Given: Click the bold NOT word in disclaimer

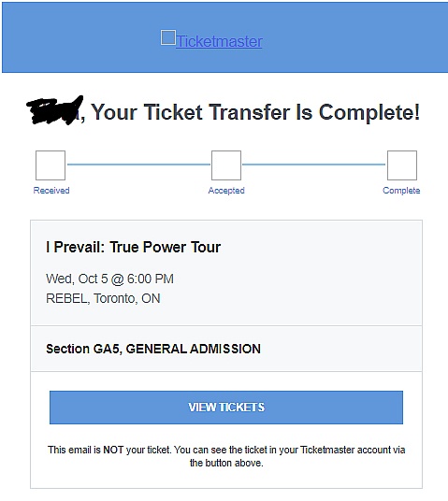Looking at the screenshot, I should 113,450.
